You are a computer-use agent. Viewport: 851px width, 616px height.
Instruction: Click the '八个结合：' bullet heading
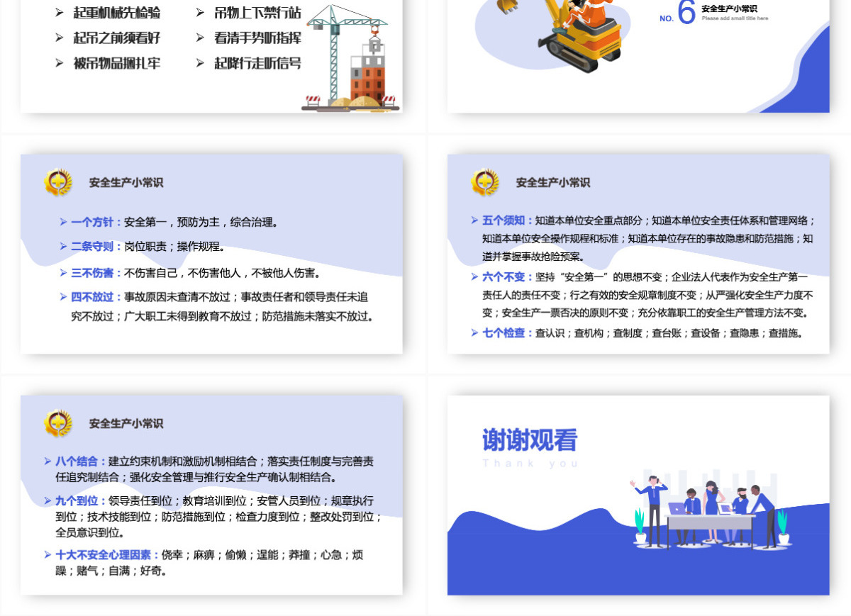(82, 461)
